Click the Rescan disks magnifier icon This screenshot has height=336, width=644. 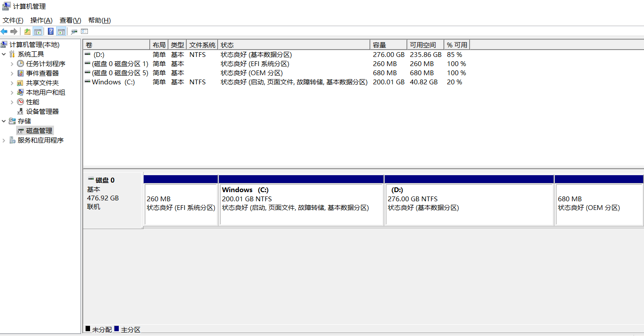tap(74, 31)
